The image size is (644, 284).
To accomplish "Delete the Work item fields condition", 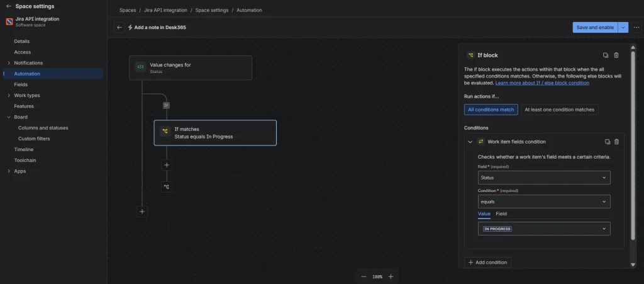I will 616,142.
